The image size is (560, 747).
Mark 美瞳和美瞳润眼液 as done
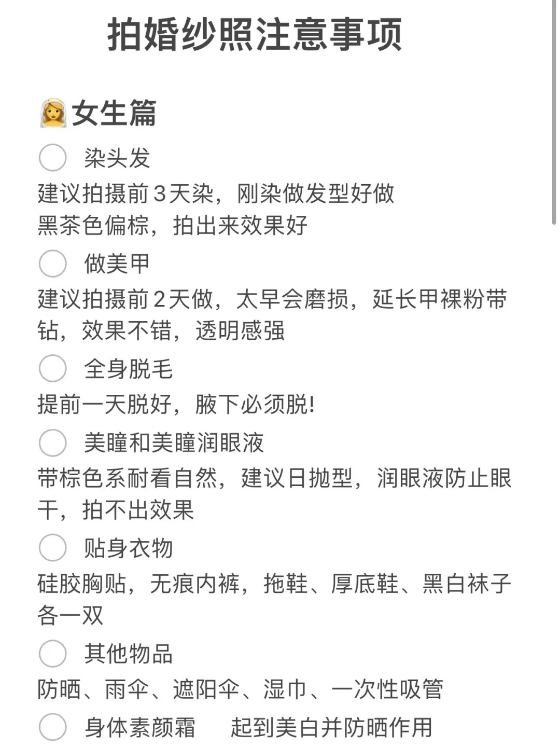(52, 443)
